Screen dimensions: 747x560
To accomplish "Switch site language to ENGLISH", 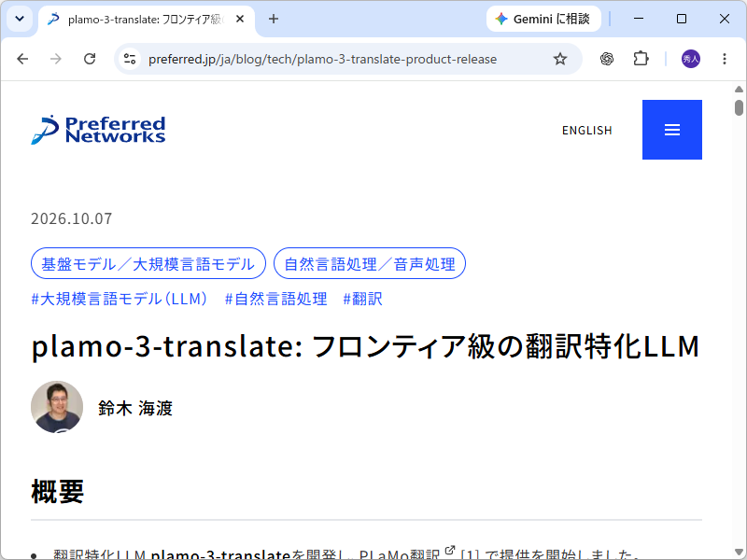I will coord(587,130).
